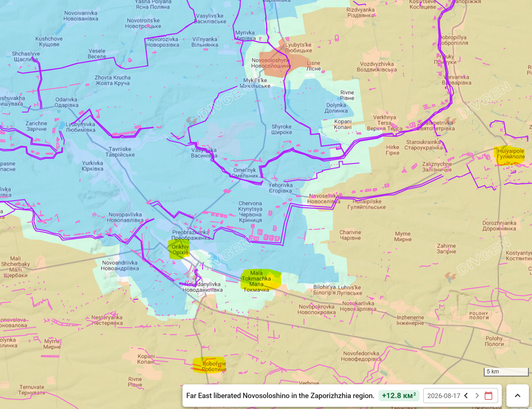Expand the news panel with the up chevron
Image resolution: width=532 pixels, height=409 pixels.
click(517, 396)
